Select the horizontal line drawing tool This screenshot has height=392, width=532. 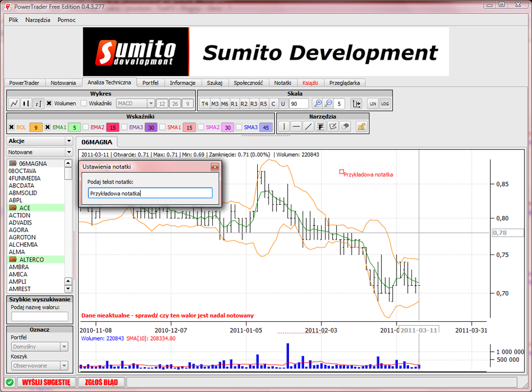(x=296, y=127)
